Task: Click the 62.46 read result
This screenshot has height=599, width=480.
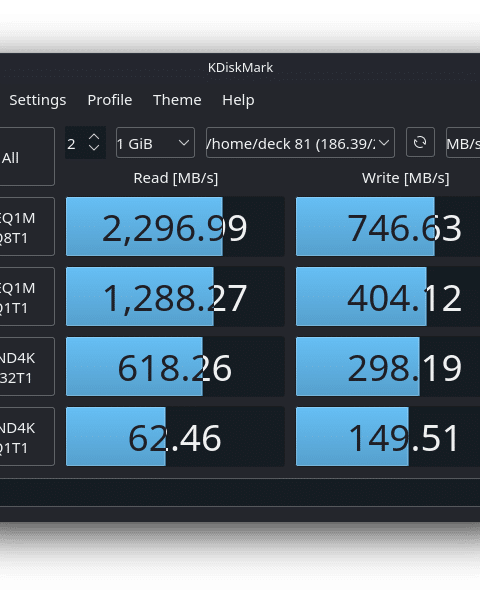Action: [175, 437]
